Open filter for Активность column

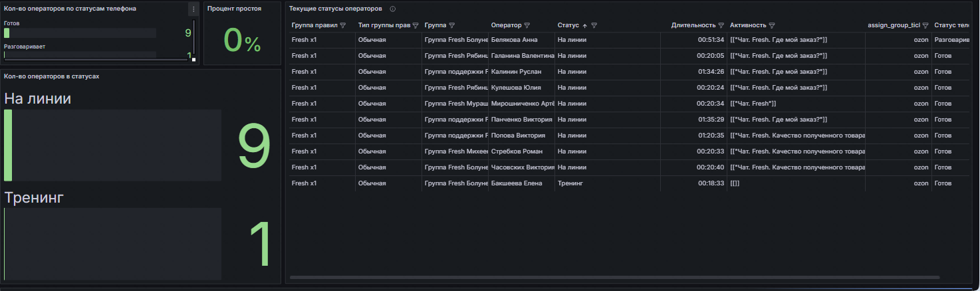click(x=772, y=25)
